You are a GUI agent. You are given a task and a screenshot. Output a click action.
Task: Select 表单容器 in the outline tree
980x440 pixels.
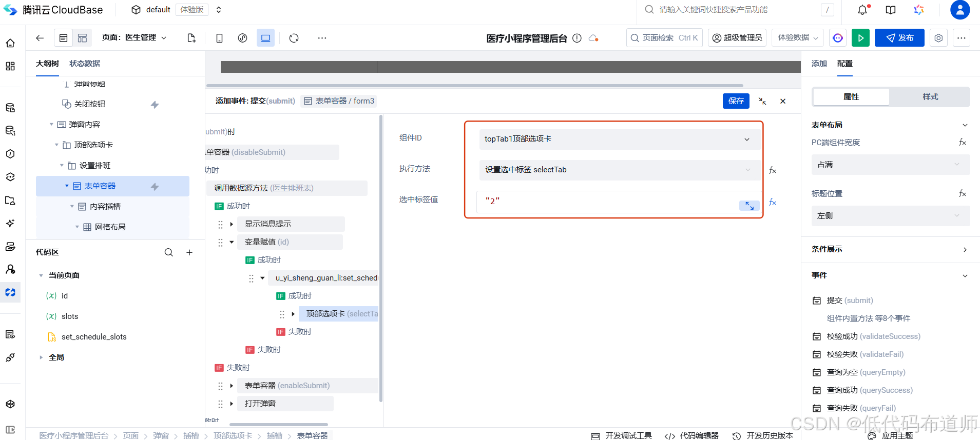coord(112,186)
